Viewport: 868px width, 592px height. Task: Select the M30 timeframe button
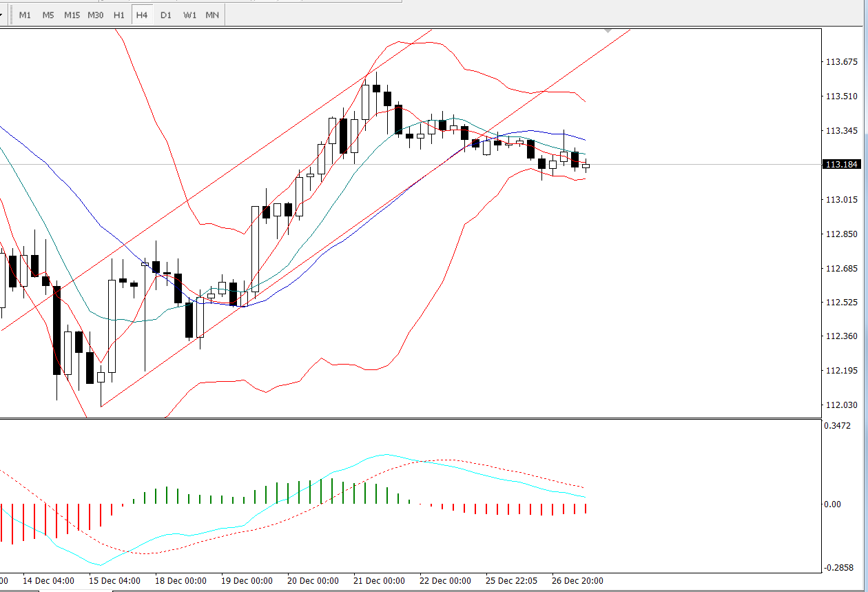click(x=96, y=14)
